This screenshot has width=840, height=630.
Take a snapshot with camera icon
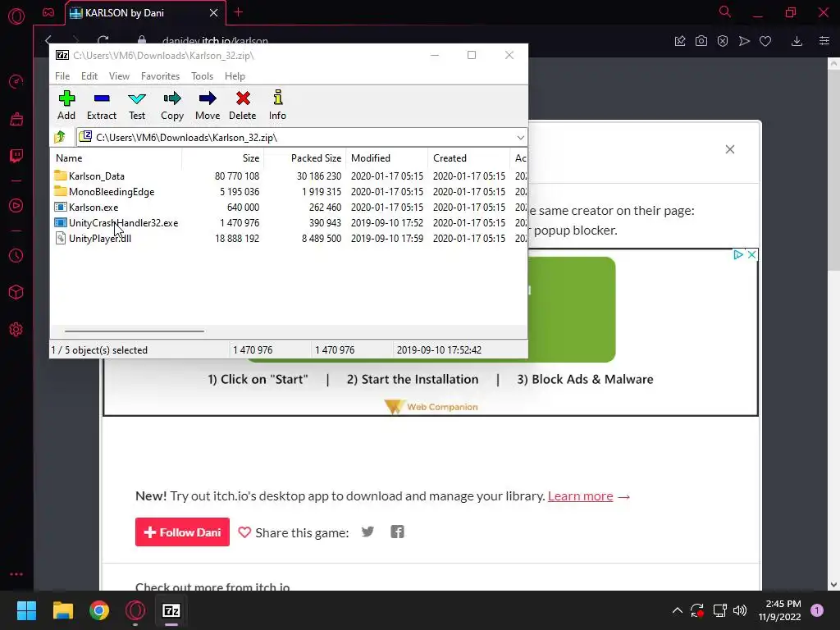pos(701,41)
